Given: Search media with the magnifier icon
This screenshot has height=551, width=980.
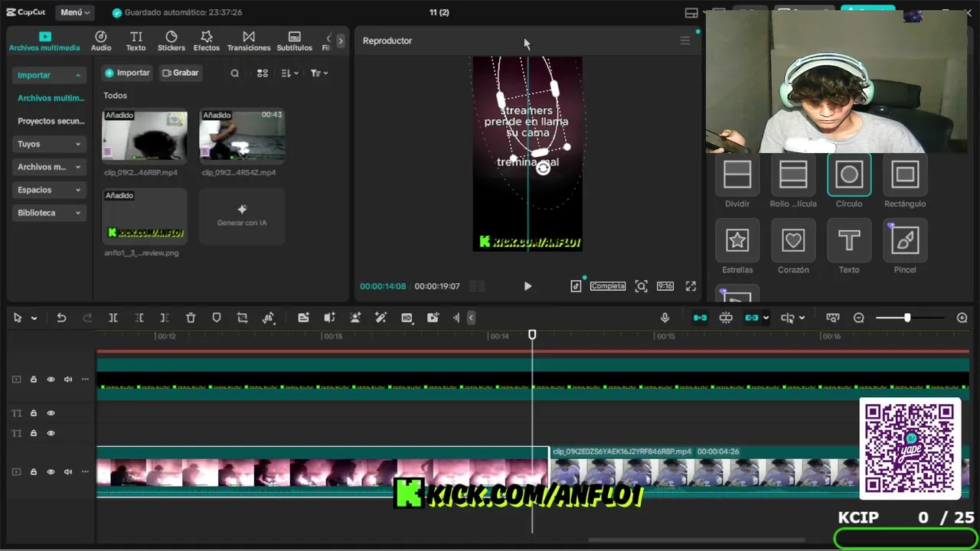Looking at the screenshot, I should pyautogui.click(x=235, y=73).
